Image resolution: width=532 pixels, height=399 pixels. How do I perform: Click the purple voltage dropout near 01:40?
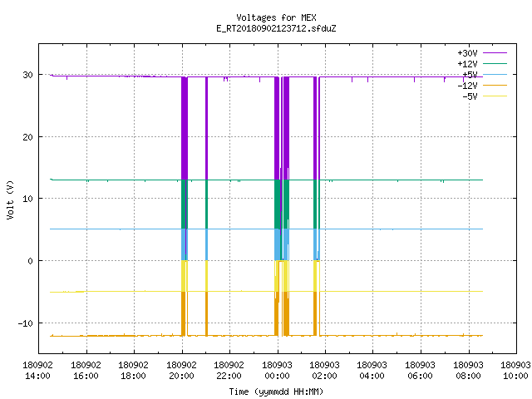point(315,128)
